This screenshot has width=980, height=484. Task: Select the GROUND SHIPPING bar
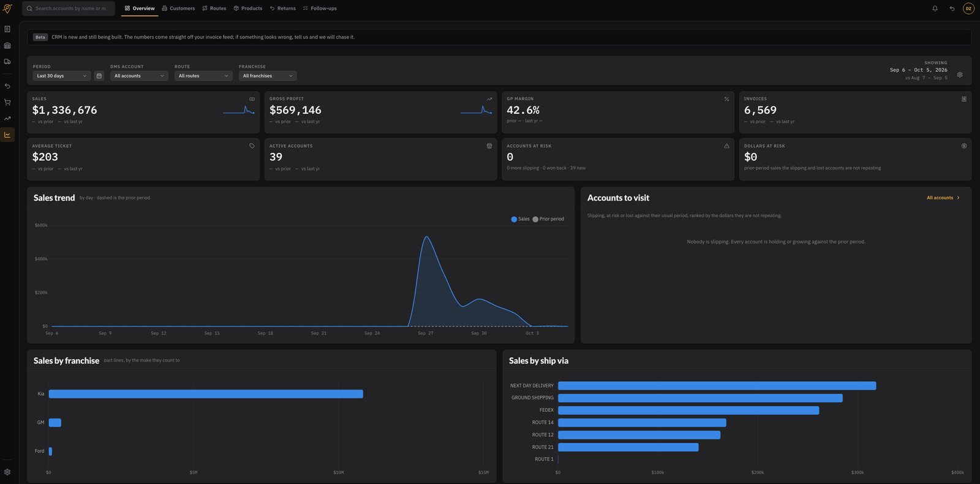pyautogui.click(x=700, y=398)
